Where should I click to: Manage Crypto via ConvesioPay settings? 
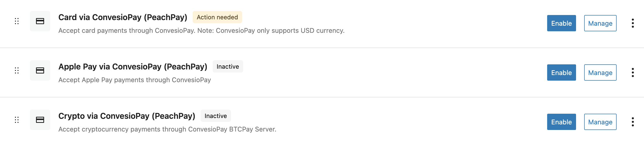point(600,122)
